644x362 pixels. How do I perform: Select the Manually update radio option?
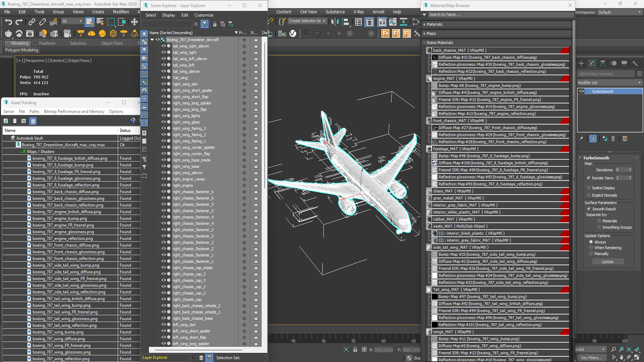(x=591, y=254)
